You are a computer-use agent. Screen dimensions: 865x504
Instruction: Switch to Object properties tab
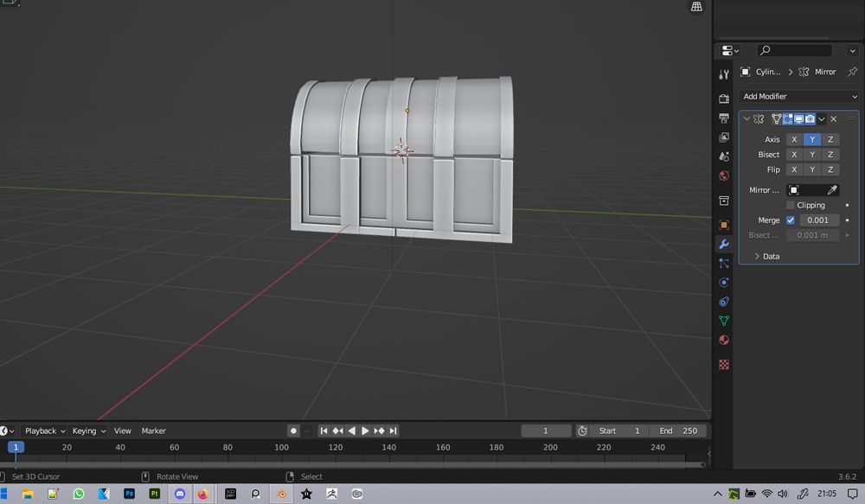(x=724, y=225)
